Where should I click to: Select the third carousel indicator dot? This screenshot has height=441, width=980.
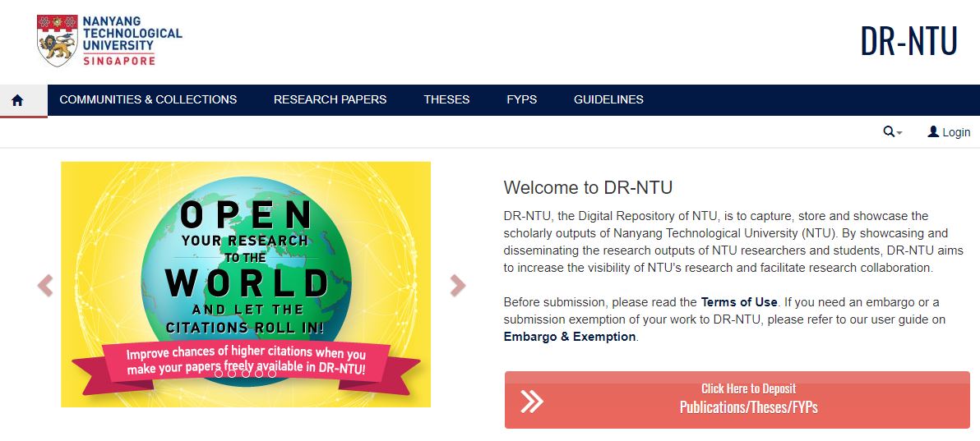245,374
